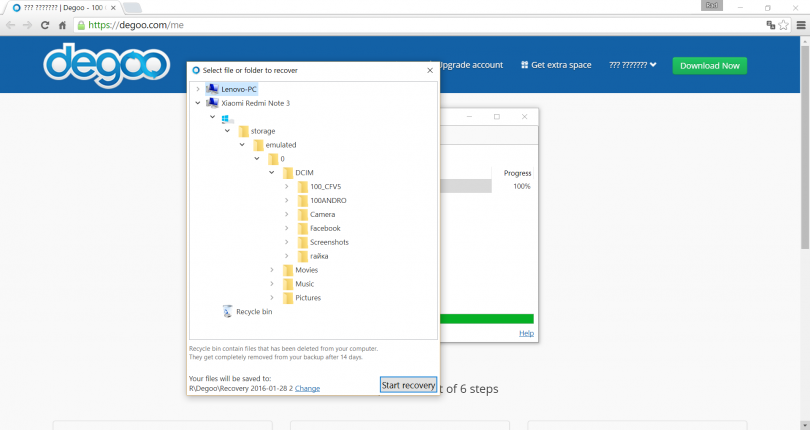Image resolution: width=810 pixels, height=430 pixels.
Task: Click the Degoo logo in the header
Action: click(x=98, y=65)
